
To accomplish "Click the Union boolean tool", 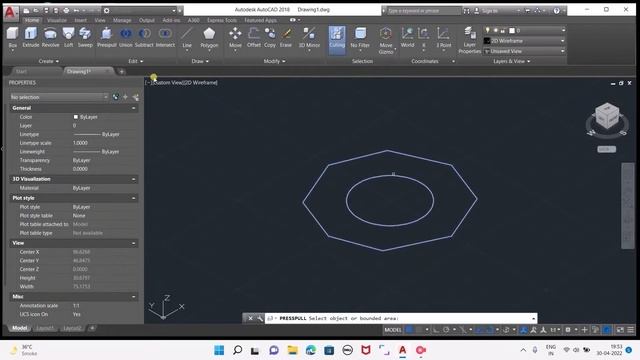I will point(126,37).
